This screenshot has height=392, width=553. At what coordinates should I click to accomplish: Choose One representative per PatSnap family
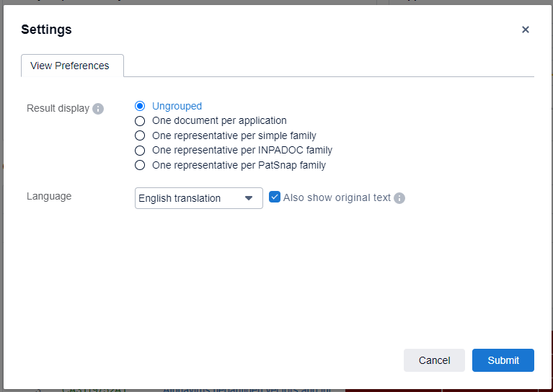click(x=140, y=165)
